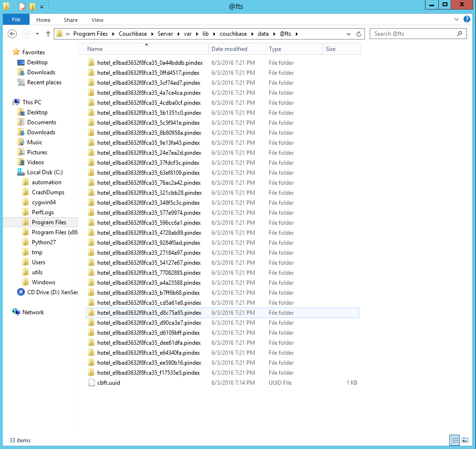Screen dimensions: 476x449
Task: Open the recent locations dropdown arrow
Action: pos(37,34)
